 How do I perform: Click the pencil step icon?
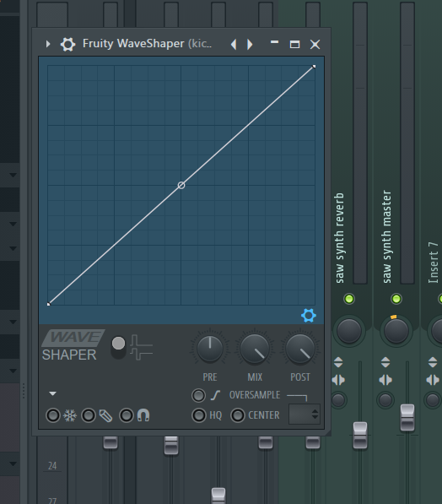105,415
